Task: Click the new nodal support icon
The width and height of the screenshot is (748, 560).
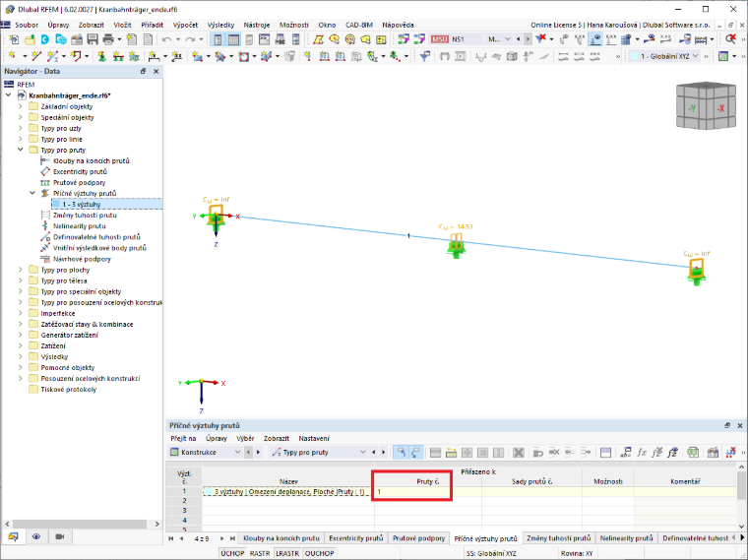Action: 101,56
